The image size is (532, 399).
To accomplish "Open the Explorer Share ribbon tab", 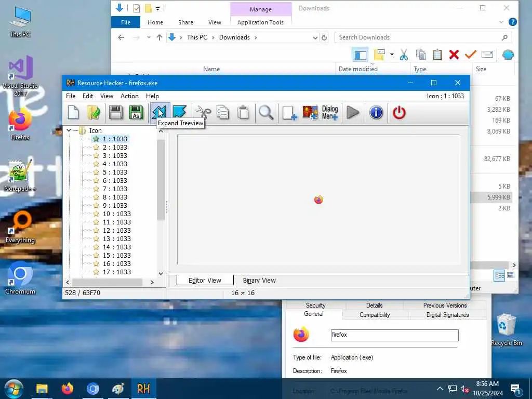I will [185, 22].
